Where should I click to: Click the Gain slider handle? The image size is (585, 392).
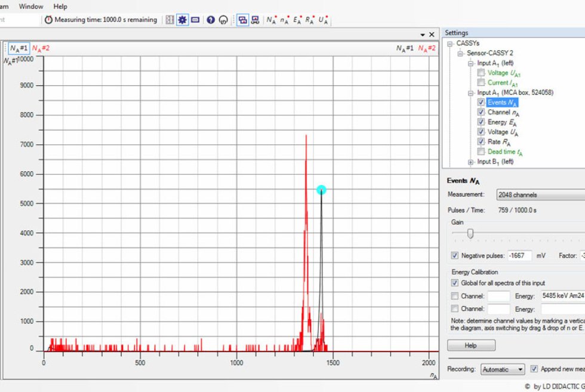tap(470, 233)
